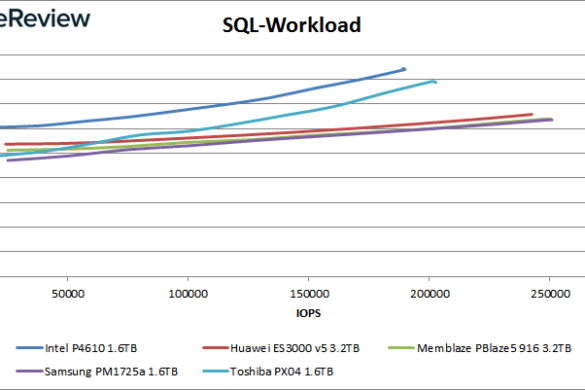Select the Memblaze PBlaze5 916 3.2TB legend entry
Viewport: 585px width, 390px height.
pyautogui.click(x=480, y=348)
